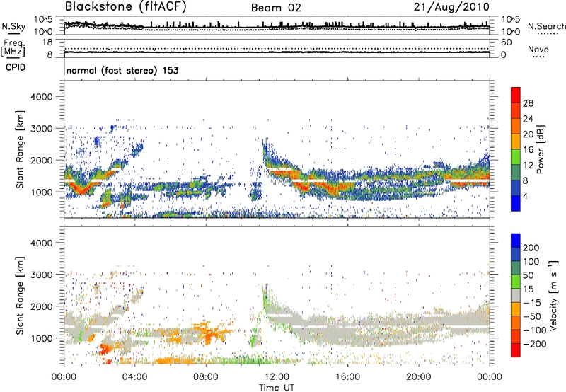Click Power colorbar value '24'
The width and height of the screenshot is (566, 392).
[x=528, y=119]
